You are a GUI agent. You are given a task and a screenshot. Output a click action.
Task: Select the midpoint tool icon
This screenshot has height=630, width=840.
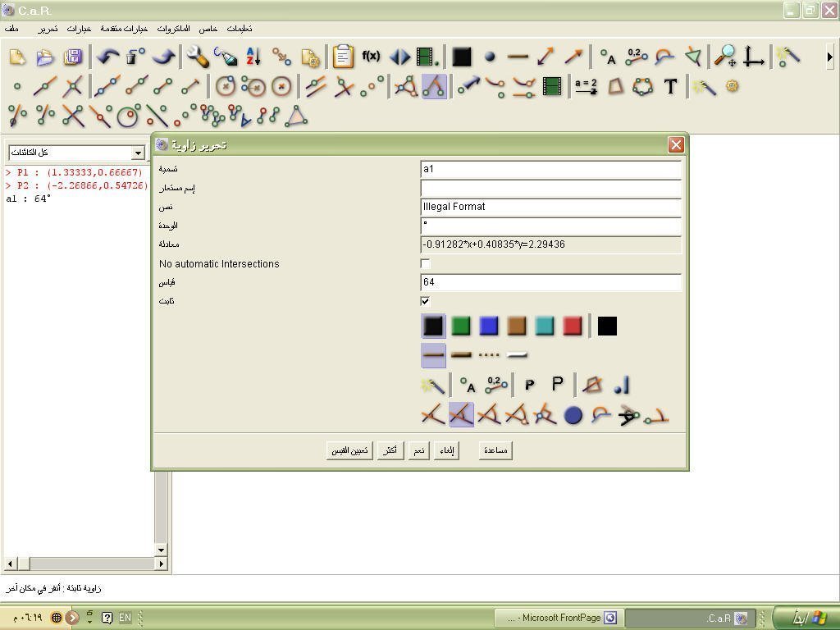coord(372,86)
